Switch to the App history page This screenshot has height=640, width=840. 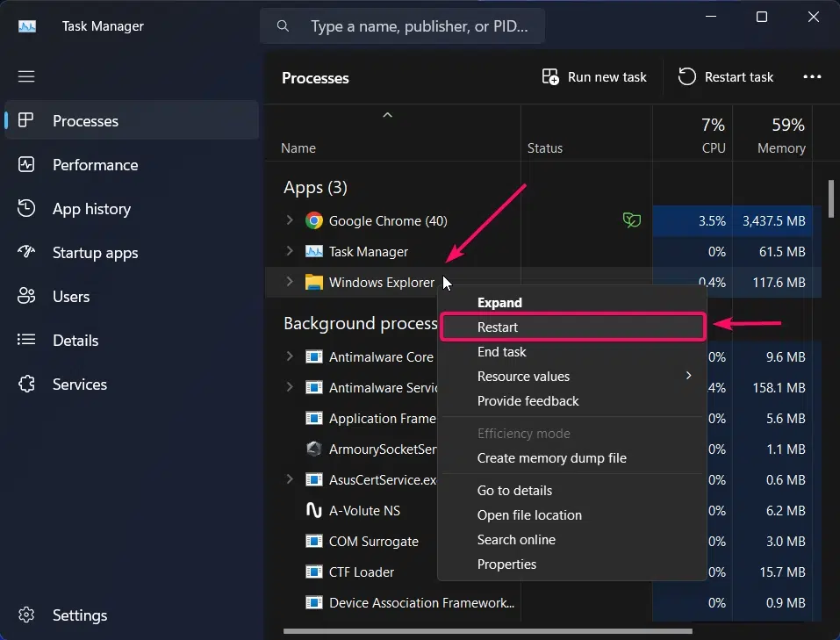[132, 209]
